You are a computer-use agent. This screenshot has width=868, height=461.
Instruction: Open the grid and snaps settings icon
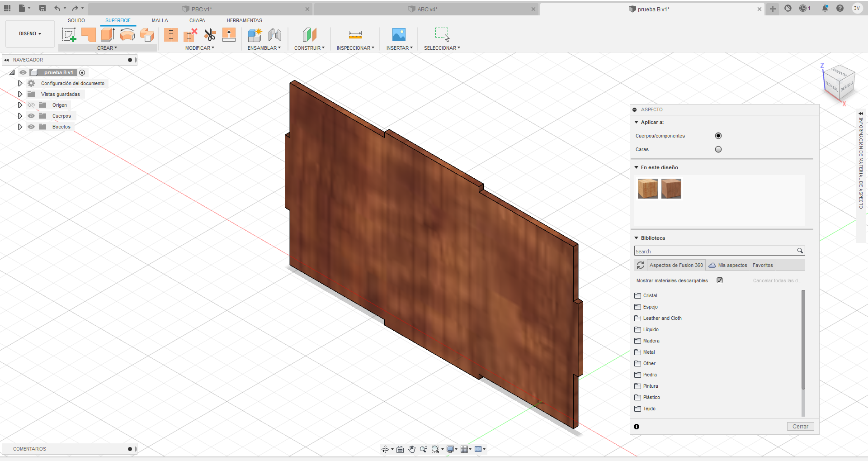click(464, 449)
